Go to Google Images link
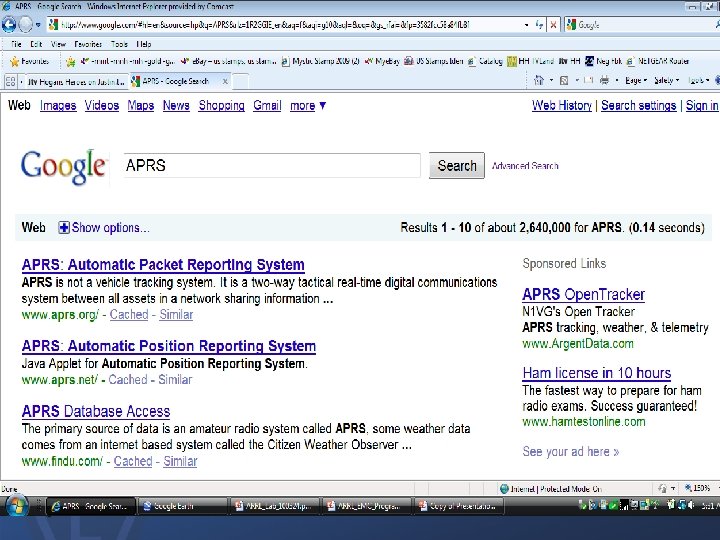 coord(58,106)
